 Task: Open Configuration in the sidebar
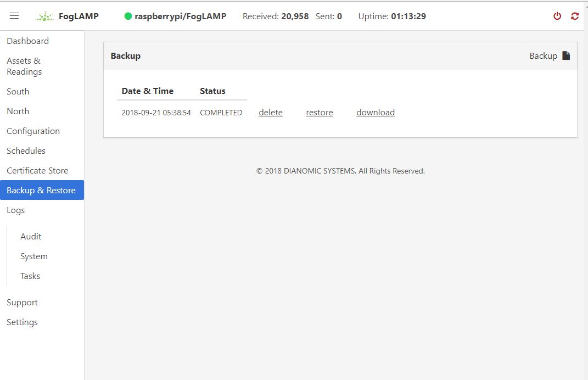pos(33,131)
